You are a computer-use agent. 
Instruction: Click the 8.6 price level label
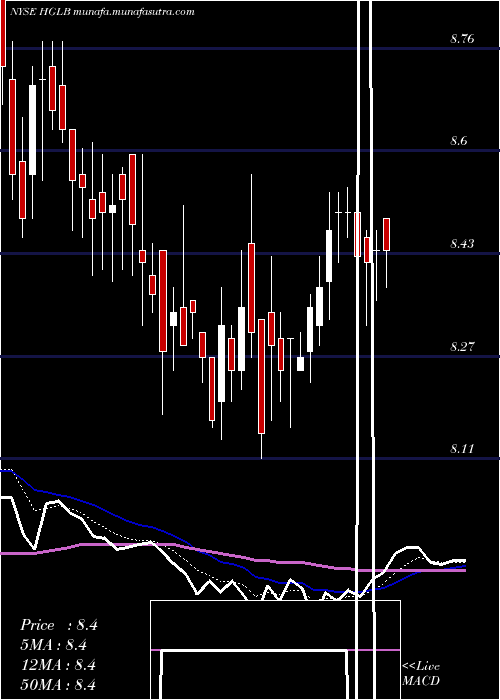coord(459,141)
